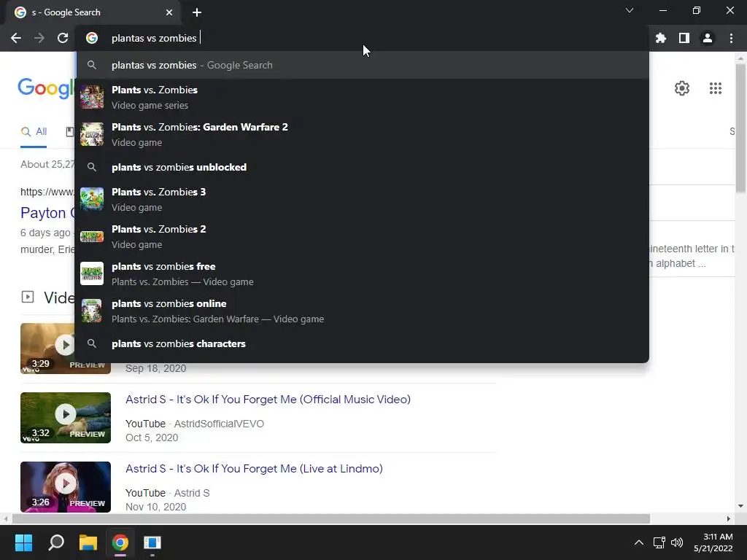Open the network status tray icon
This screenshot has height=560, width=747.
[659, 542]
